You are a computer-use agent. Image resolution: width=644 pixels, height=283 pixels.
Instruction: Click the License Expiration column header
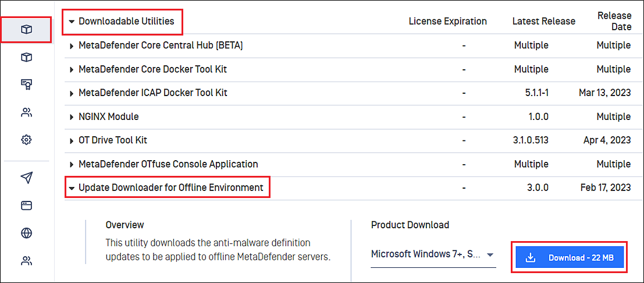point(448,21)
